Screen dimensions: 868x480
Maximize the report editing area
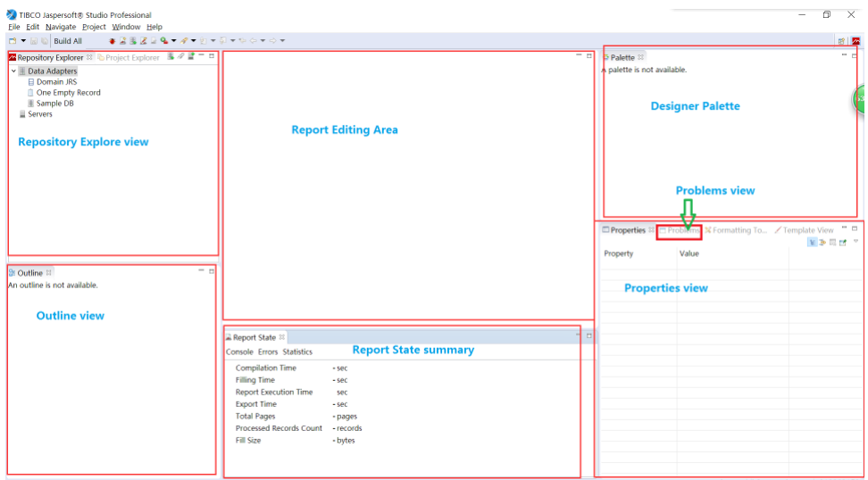click(589, 55)
